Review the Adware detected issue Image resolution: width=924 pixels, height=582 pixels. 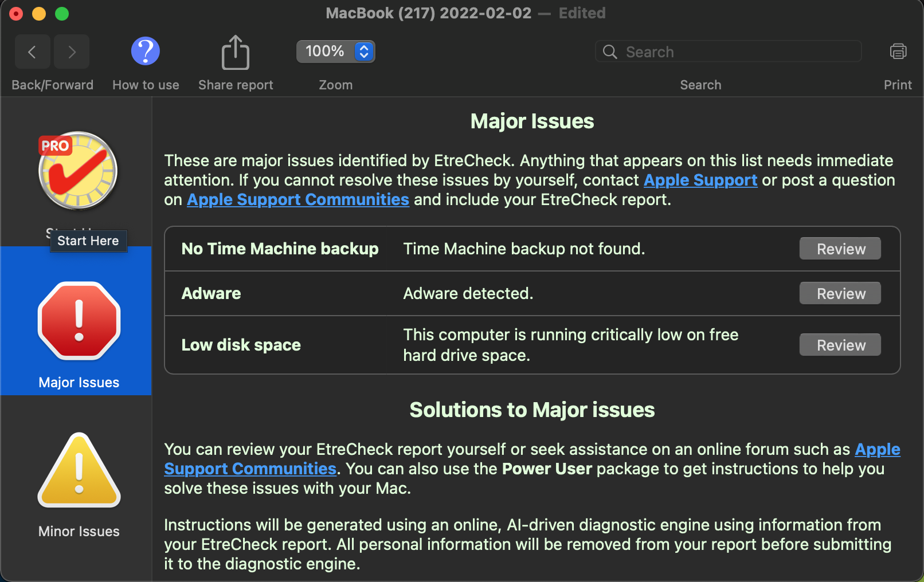pos(840,293)
